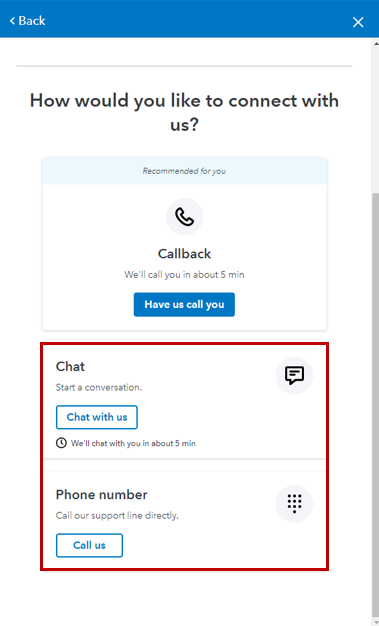379x626 pixels.
Task: Click the Back chevron arrow icon
Action: 12,21
